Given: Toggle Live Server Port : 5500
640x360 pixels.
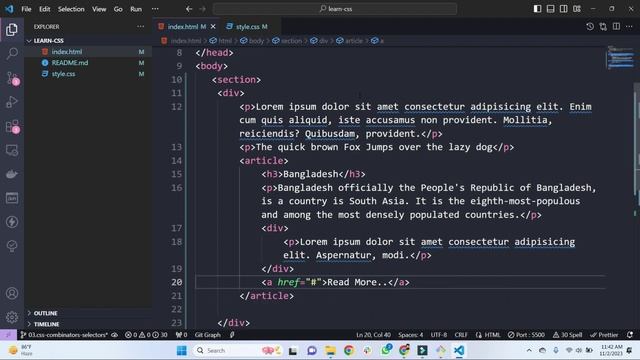Looking at the screenshot, I should coord(526,335).
